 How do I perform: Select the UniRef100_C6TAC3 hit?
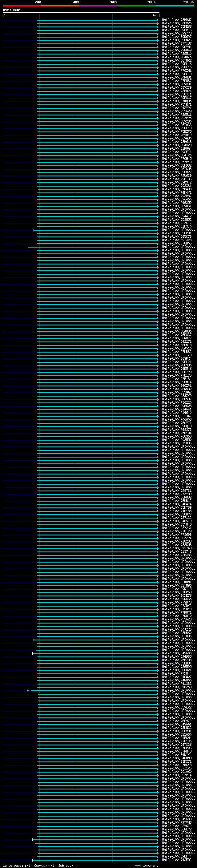pos(177,125)
